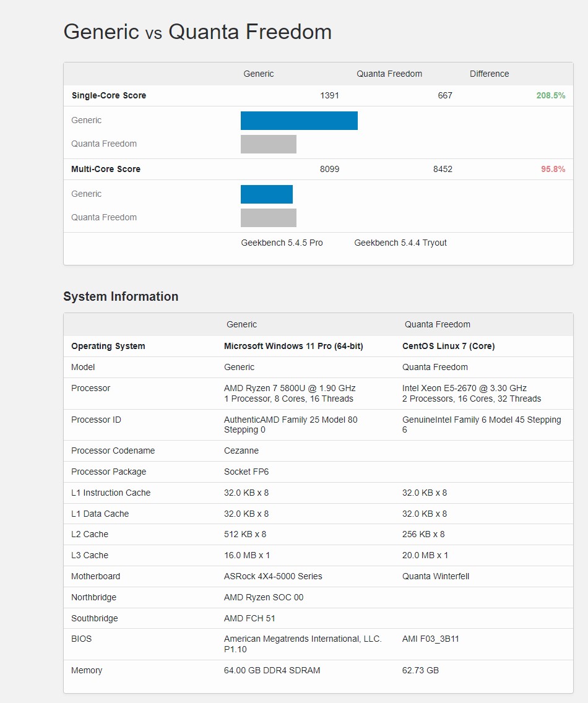Click the Geekbench 5.4.5 Pro label

pos(282,243)
